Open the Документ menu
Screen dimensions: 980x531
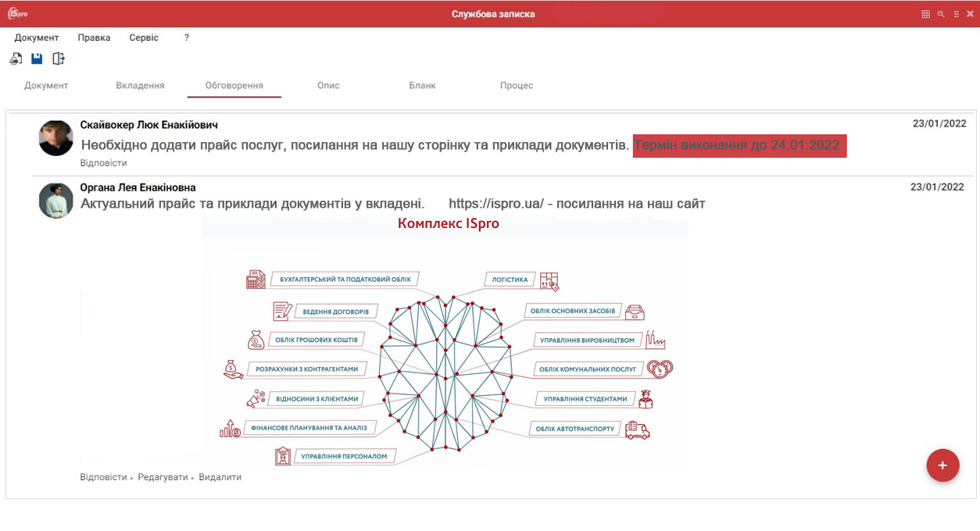click(37, 37)
